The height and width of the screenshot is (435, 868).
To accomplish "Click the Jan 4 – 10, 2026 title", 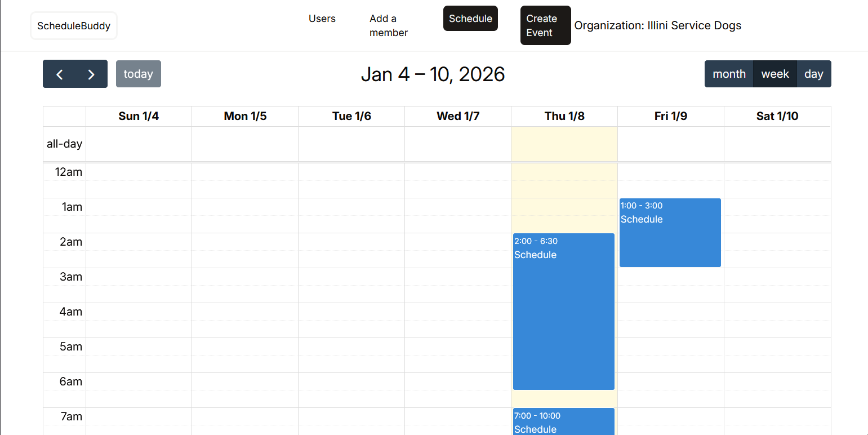I will coord(433,74).
